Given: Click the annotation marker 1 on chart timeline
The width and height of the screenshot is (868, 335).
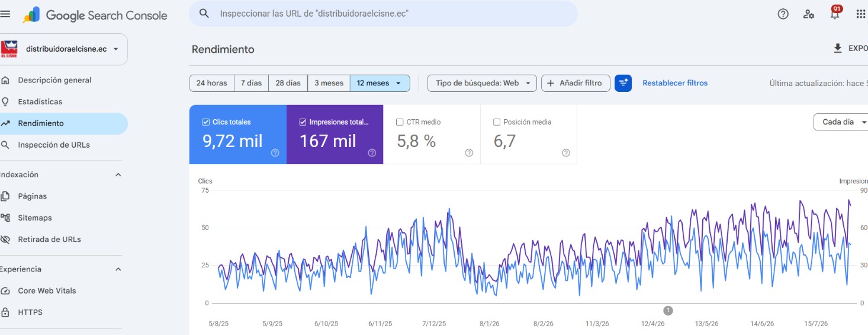Looking at the screenshot, I should pos(668,311).
